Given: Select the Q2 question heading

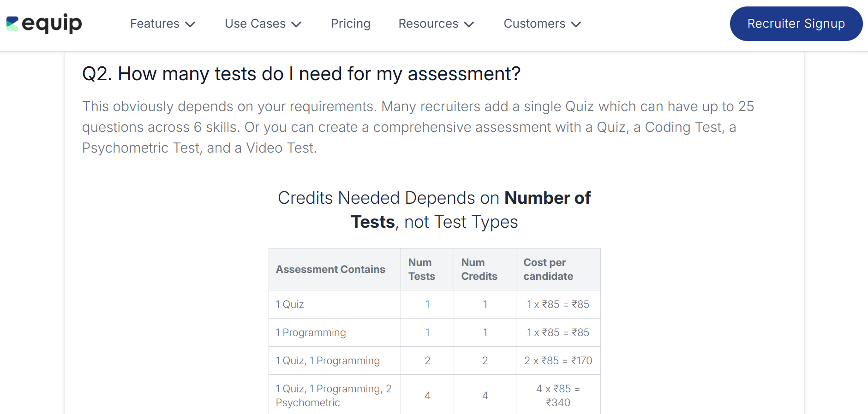Looking at the screenshot, I should [x=301, y=74].
